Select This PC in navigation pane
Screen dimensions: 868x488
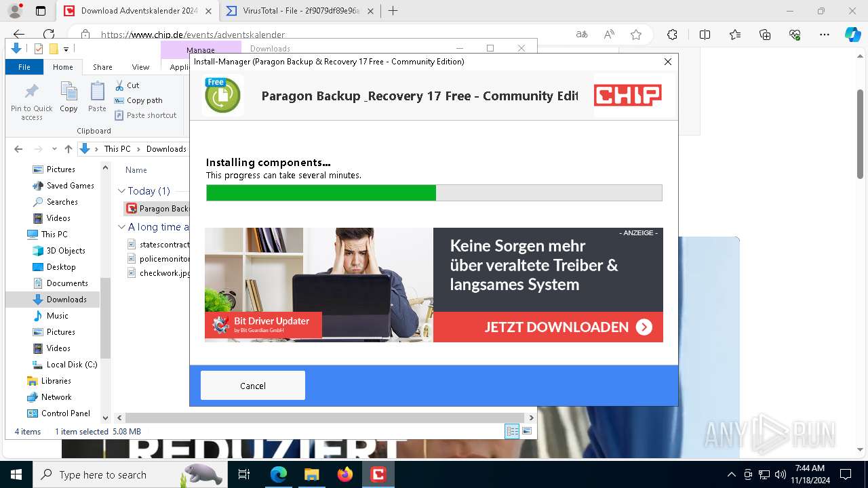point(54,235)
